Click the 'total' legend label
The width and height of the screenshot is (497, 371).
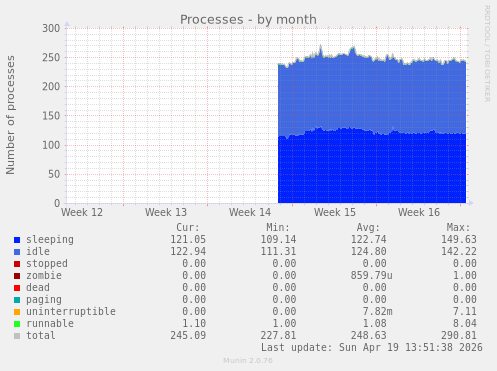click(41, 336)
